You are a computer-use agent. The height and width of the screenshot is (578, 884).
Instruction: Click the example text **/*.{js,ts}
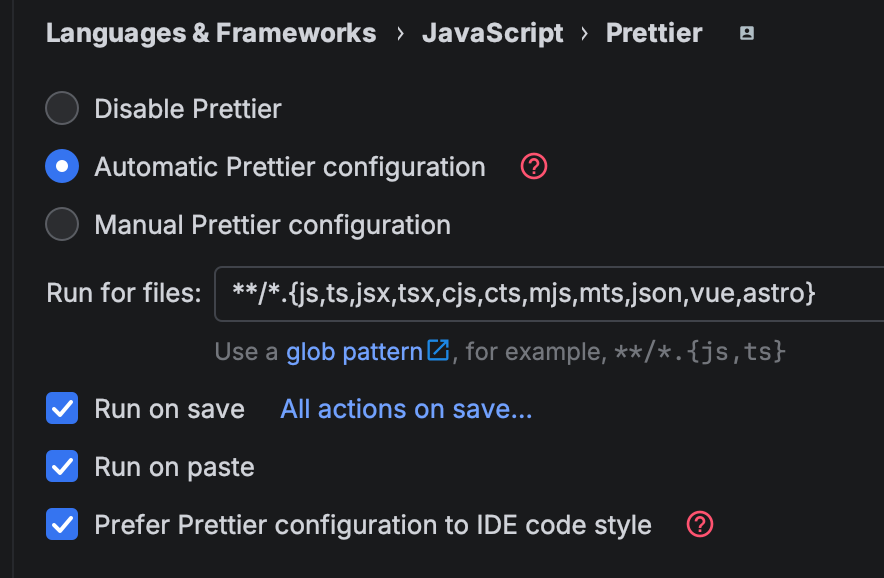(700, 352)
